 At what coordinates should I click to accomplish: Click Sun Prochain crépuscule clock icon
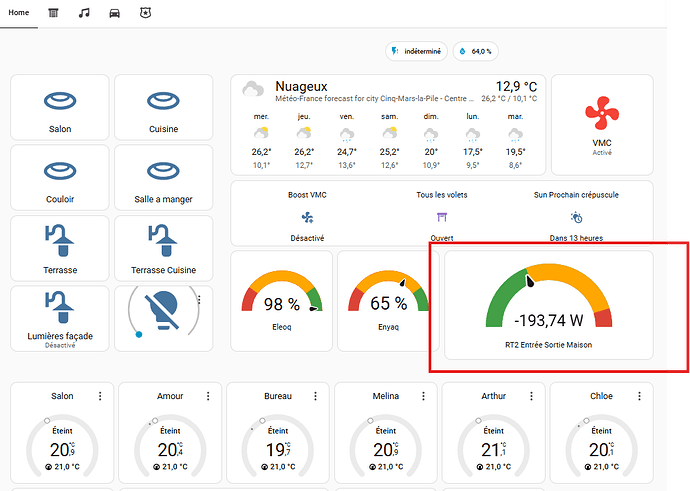click(x=576, y=217)
